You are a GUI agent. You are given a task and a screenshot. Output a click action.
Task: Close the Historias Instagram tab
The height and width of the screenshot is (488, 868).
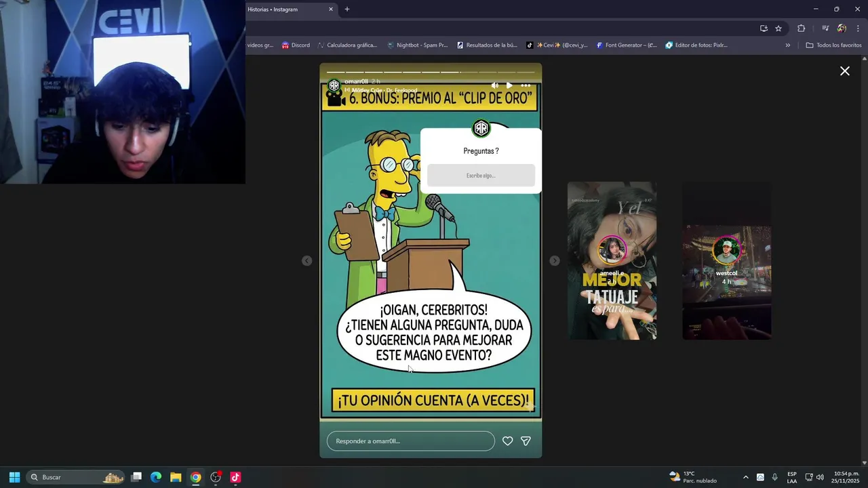pos(331,9)
